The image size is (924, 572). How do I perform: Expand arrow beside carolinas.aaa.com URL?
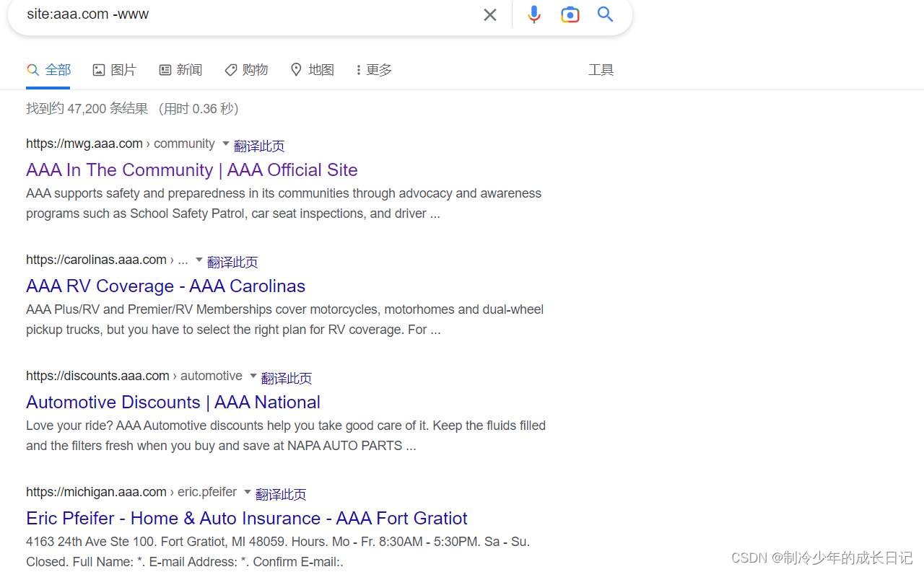[199, 260]
